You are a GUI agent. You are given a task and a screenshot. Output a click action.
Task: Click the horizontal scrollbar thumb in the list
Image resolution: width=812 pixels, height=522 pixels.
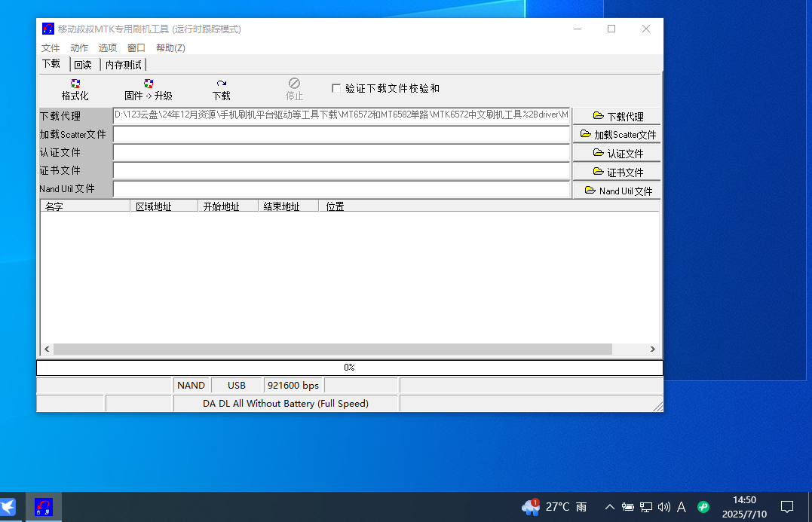[332, 350]
